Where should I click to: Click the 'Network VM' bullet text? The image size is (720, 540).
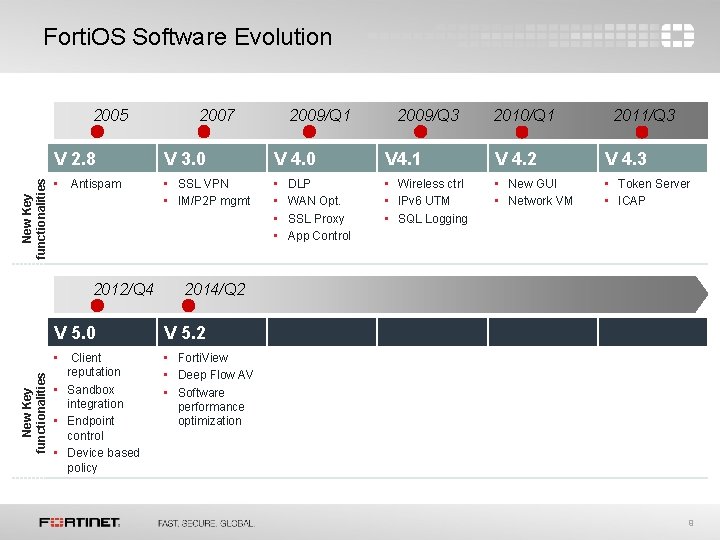[540, 201]
